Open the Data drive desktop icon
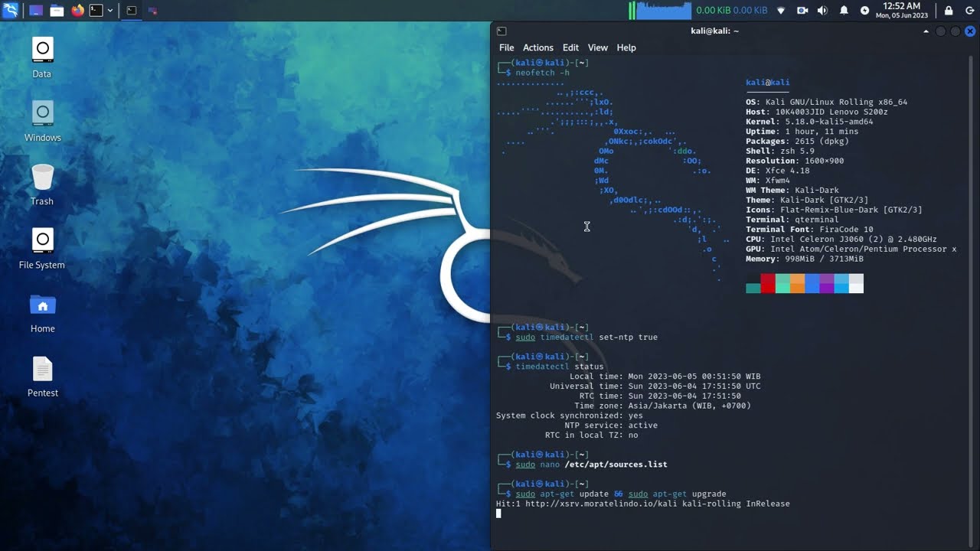 [42, 58]
